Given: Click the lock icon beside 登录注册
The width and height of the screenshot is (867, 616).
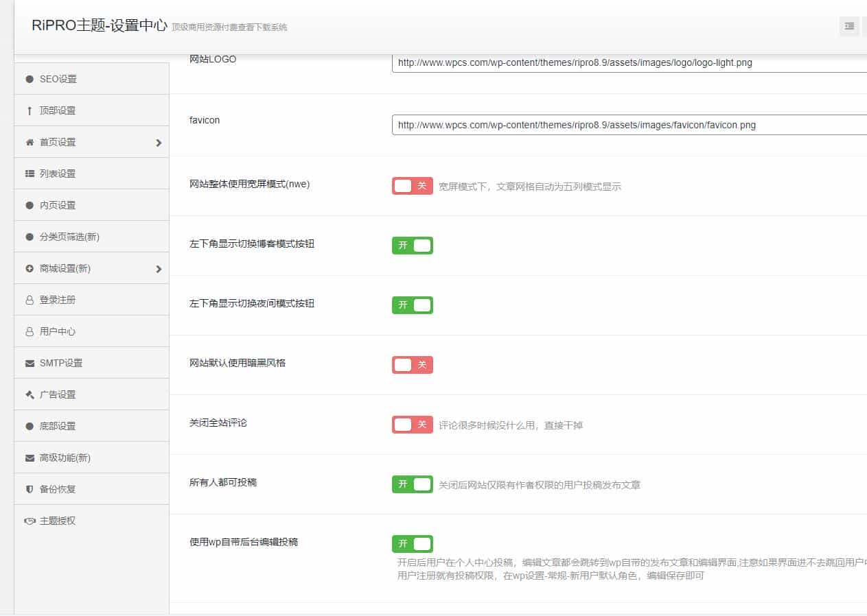Looking at the screenshot, I should point(30,300).
